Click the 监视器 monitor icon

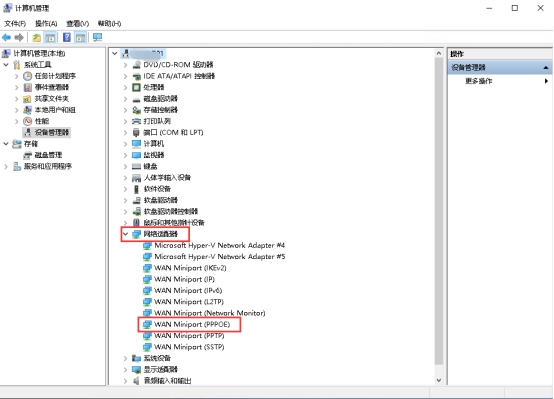[136, 155]
